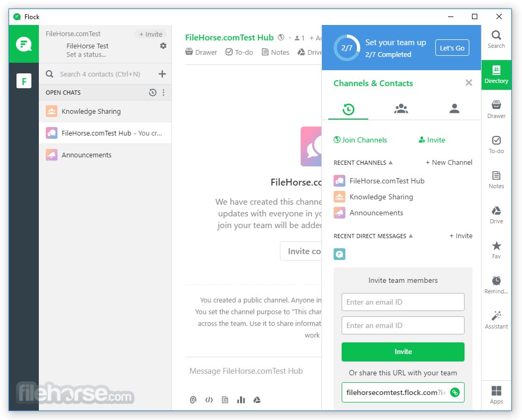This screenshot has height=420, width=522.
Task: Click public channel globe icon in header
Action: click(x=281, y=38)
